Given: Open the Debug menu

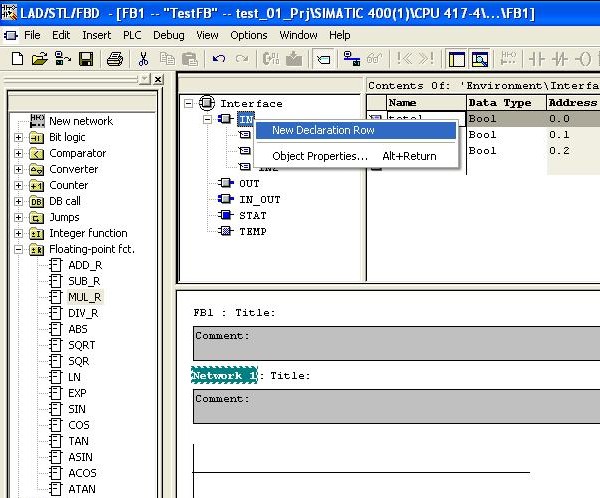Looking at the screenshot, I should [169, 35].
